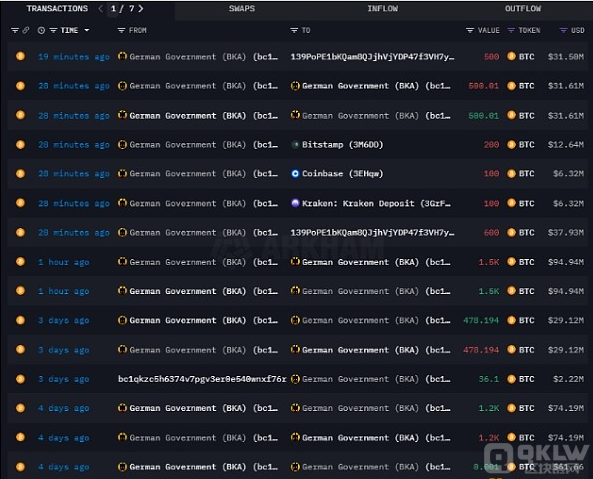Viewport: 593px width, 479px height.
Task: Click the German Government sender in Bitstamp row
Action: tap(203, 144)
